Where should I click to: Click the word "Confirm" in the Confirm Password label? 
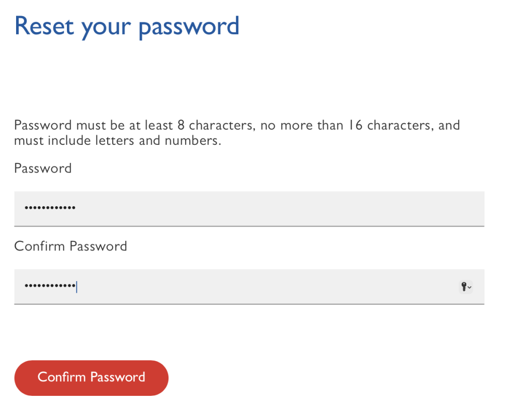[x=40, y=246]
